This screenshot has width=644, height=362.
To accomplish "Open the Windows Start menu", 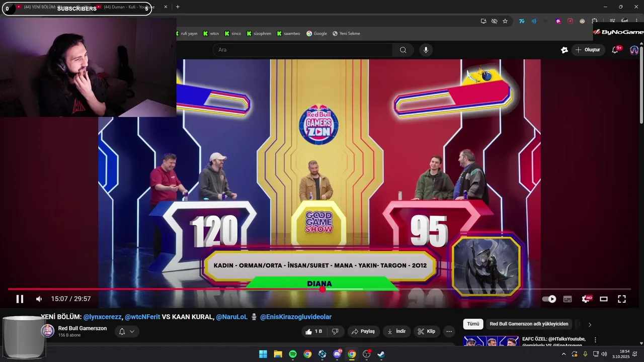I will coord(263,354).
